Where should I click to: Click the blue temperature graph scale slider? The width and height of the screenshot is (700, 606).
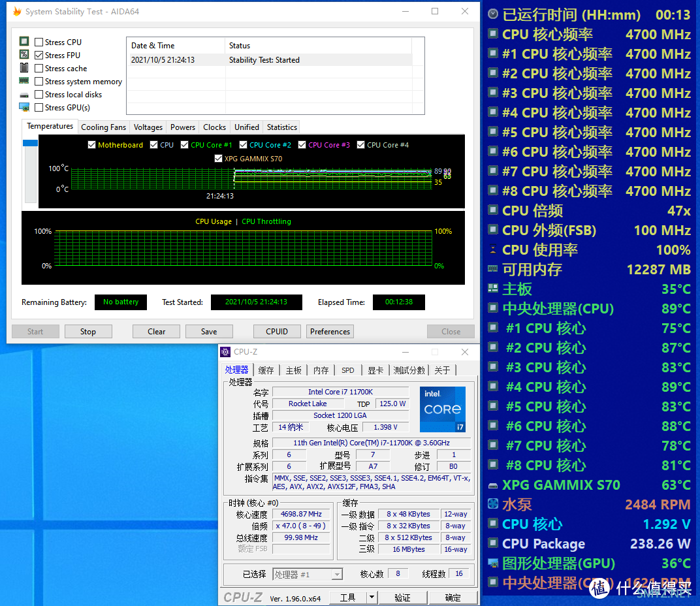(x=30, y=143)
